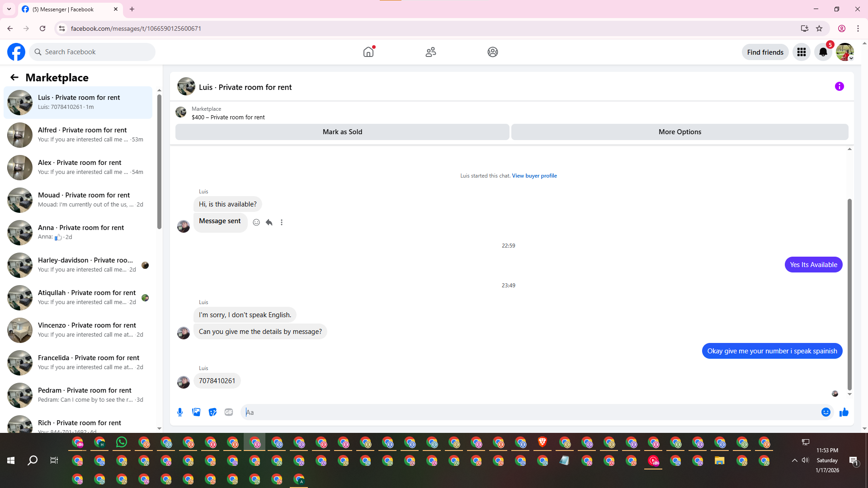Open more options for 'Message sent'
Viewport: 868px width, 488px height.
(282, 222)
